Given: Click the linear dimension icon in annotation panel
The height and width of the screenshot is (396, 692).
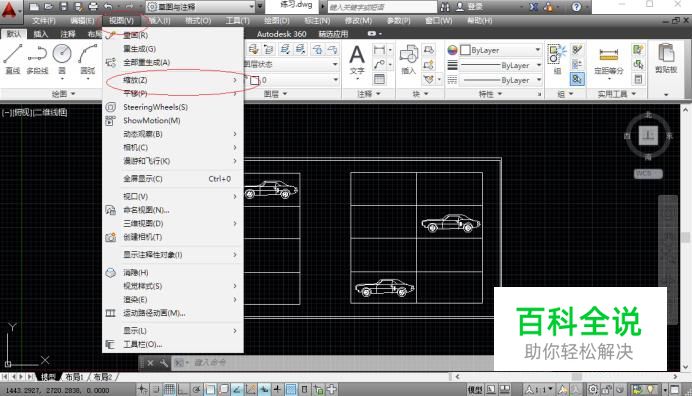Looking at the screenshot, I should click(x=379, y=49).
